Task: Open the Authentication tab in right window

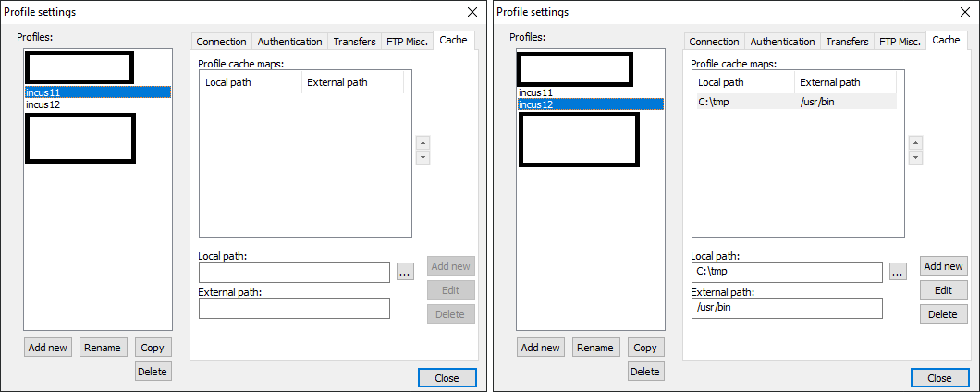Action: (x=782, y=42)
